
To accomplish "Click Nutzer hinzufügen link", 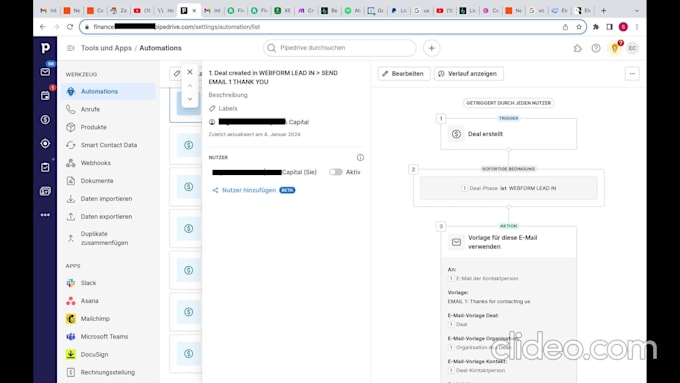I will pos(248,190).
